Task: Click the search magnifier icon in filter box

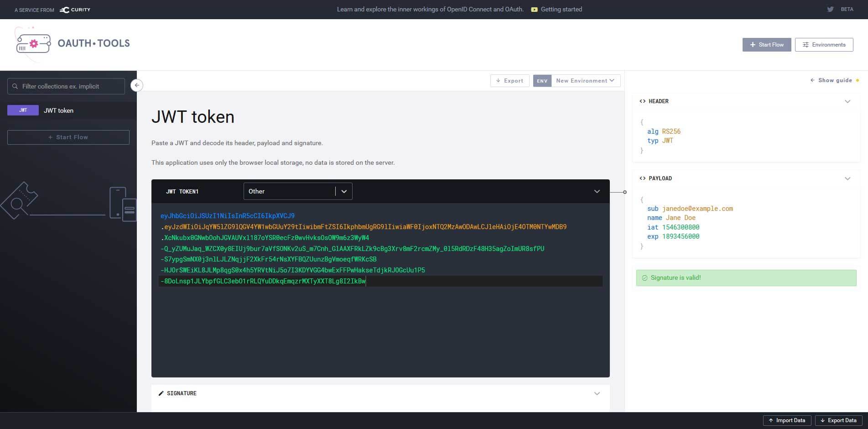Action: 15,86
